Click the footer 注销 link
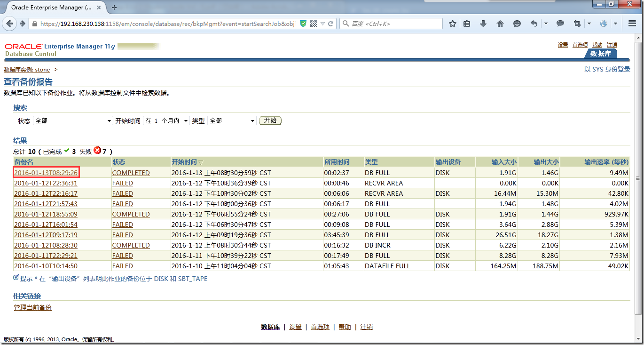The height and width of the screenshot is (345, 644). coord(367,327)
